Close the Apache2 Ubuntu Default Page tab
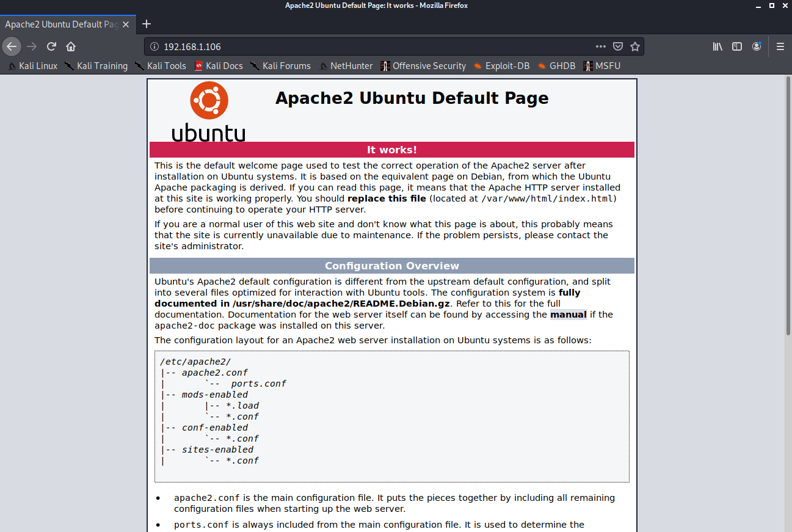The height and width of the screenshot is (532, 792). tap(126, 25)
